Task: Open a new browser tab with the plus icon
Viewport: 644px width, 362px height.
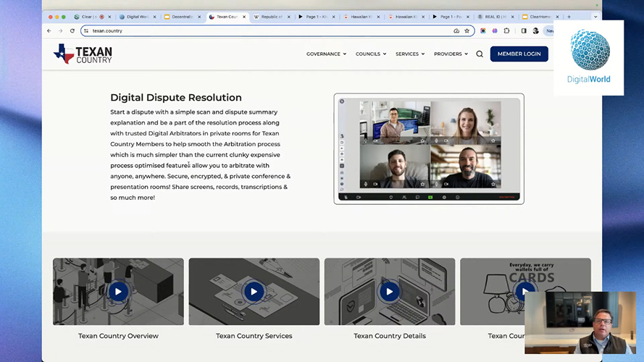Action: [x=569, y=17]
